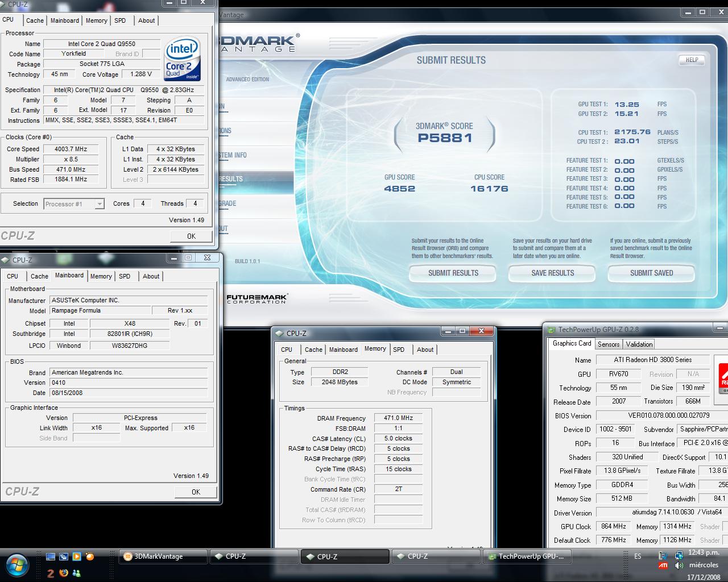728x582 pixels.
Task: Activate TechPowerUp GPU-Z taskbar button
Action: tap(527, 556)
